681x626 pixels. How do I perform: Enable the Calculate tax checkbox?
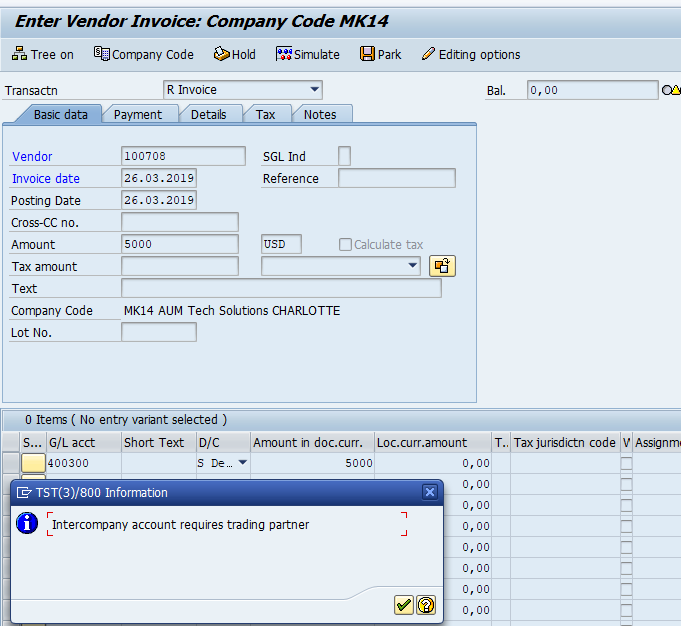(346, 245)
